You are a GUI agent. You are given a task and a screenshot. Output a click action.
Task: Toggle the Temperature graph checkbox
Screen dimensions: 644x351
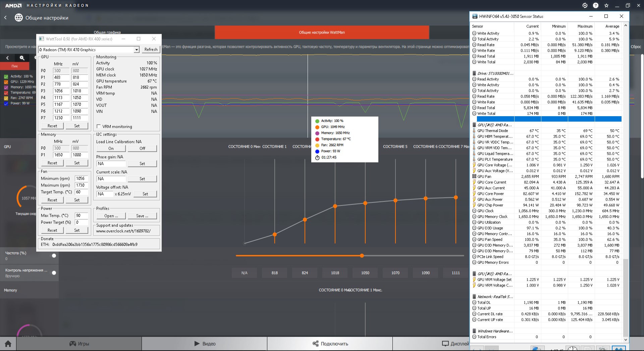coord(6,93)
